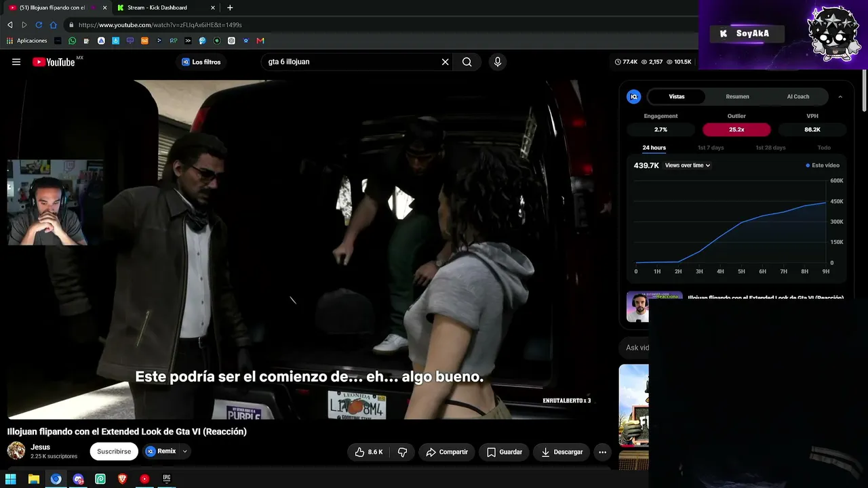Go forward with the browser forward arrow
868x488 pixels.
24,25
